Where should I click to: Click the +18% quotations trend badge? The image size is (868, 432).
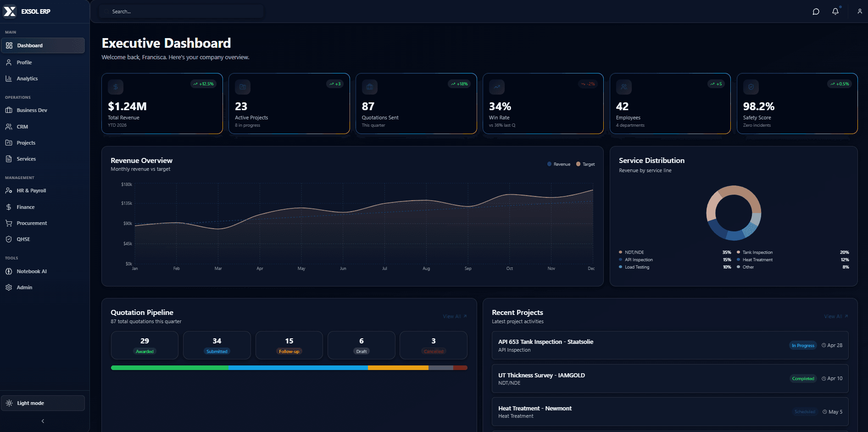coord(459,84)
